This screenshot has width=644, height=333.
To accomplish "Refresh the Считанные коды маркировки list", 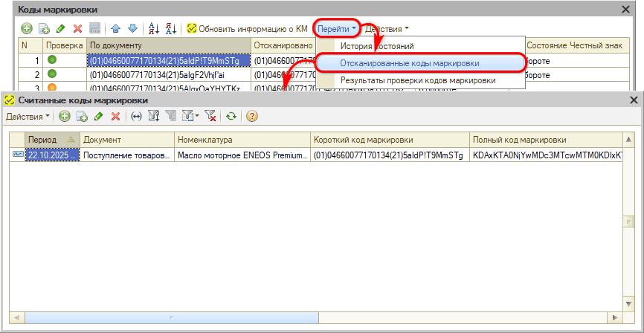I will pos(231,116).
